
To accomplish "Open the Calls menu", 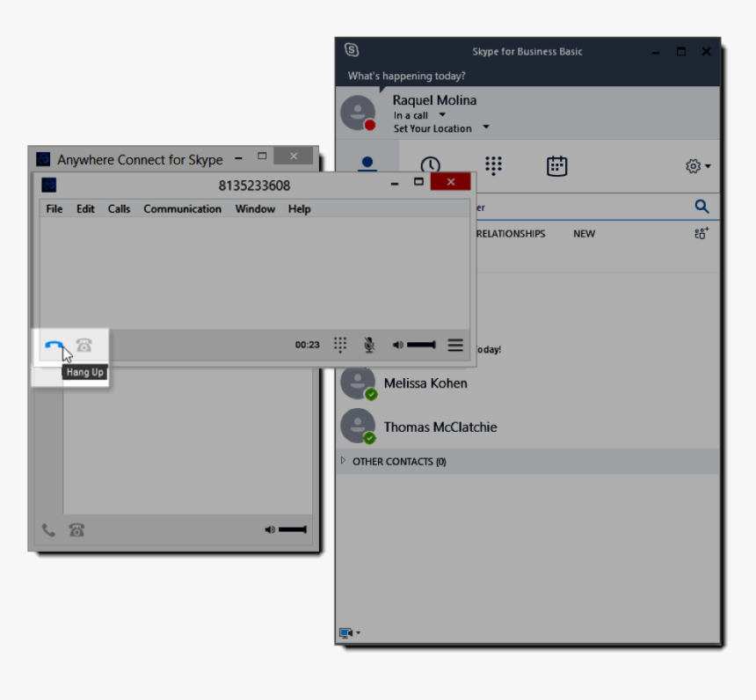I will tap(119, 209).
